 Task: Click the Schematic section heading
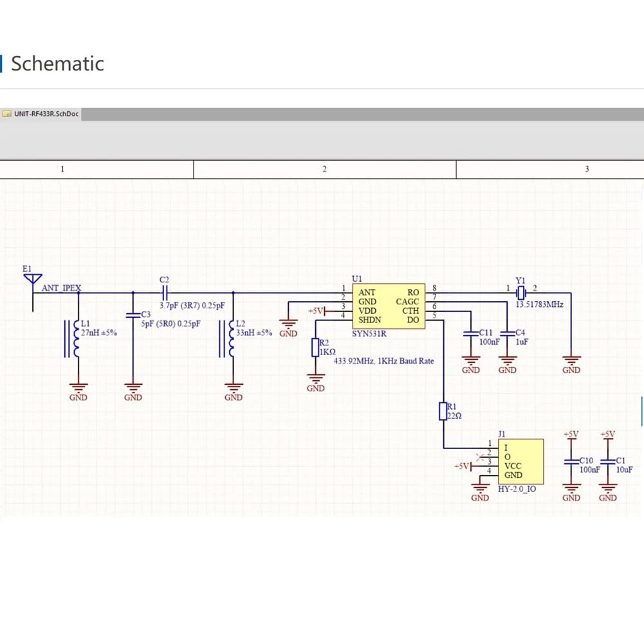coord(57,64)
